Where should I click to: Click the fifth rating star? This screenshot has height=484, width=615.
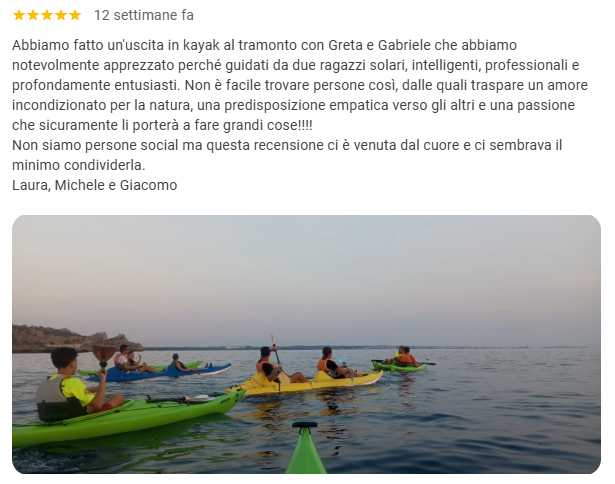75,15
